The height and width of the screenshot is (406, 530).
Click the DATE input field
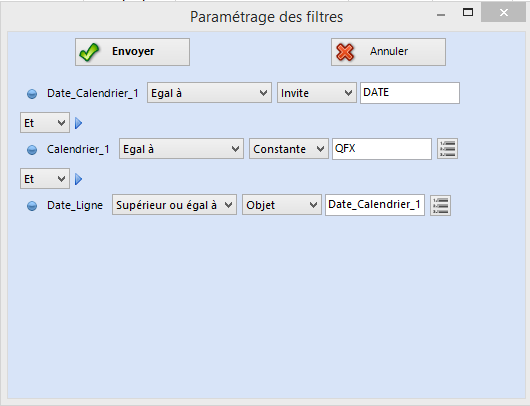point(410,93)
